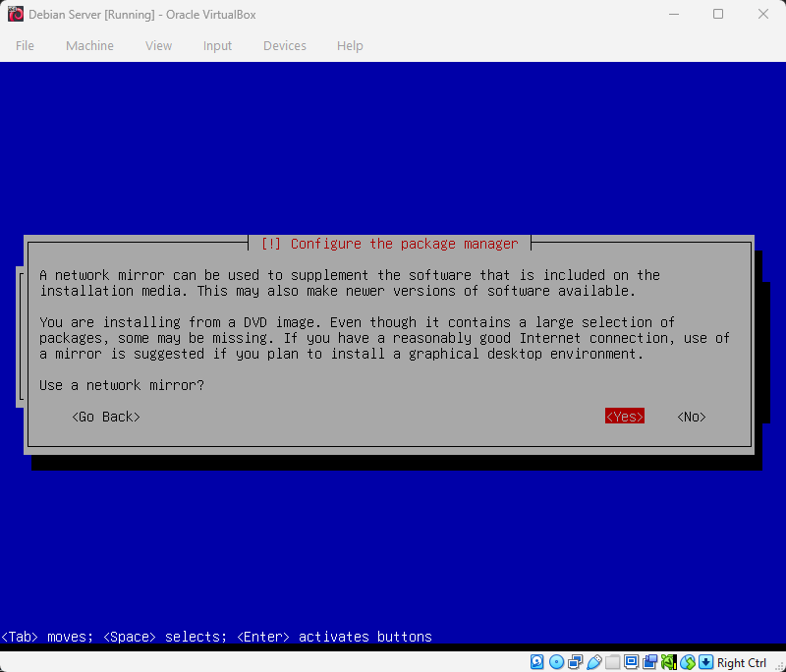This screenshot has height=672, width=786.
Task: Open the hard disk activity status icon
Action: (536, 661)
